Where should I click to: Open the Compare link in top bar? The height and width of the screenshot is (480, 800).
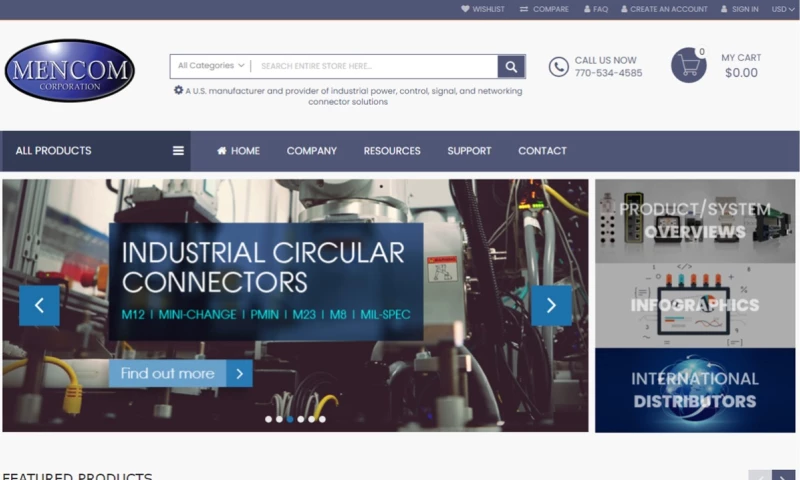click(x=544, y=9)
